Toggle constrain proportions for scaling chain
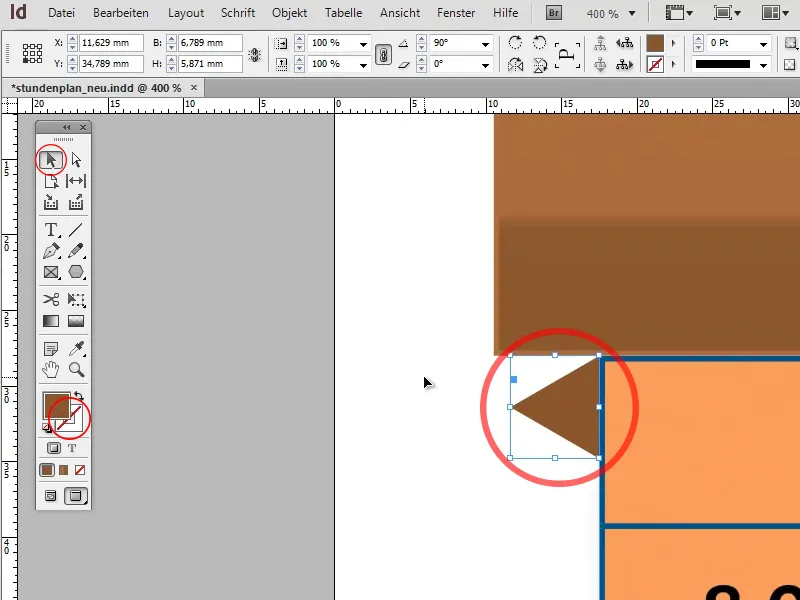 383,54
